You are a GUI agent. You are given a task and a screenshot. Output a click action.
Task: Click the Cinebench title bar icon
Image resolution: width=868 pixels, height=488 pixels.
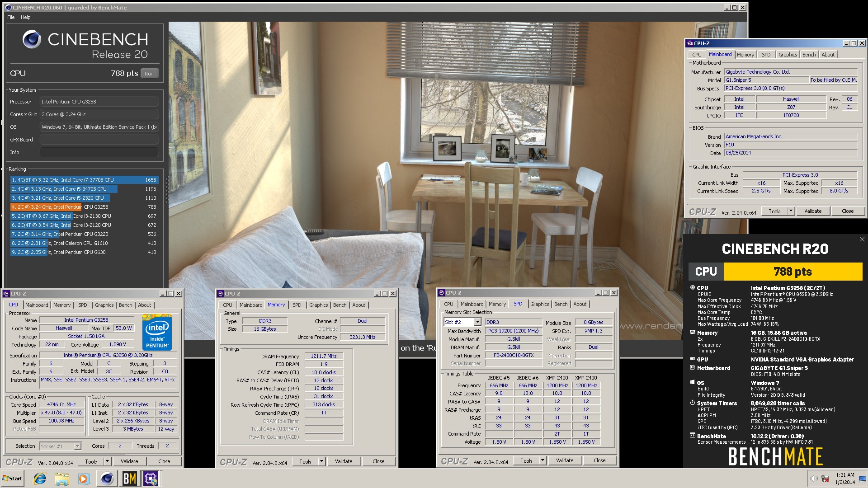(x=8, y=8)
